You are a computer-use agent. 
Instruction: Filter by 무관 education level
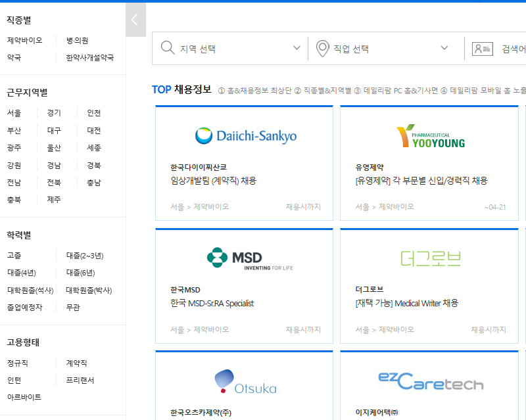[x=73, y=308]
